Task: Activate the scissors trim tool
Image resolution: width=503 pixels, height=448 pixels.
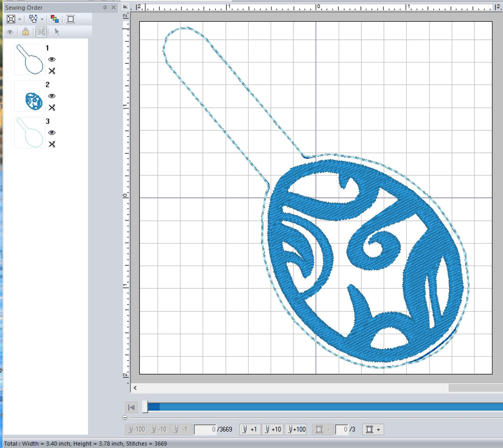Action: pos(41,32)
